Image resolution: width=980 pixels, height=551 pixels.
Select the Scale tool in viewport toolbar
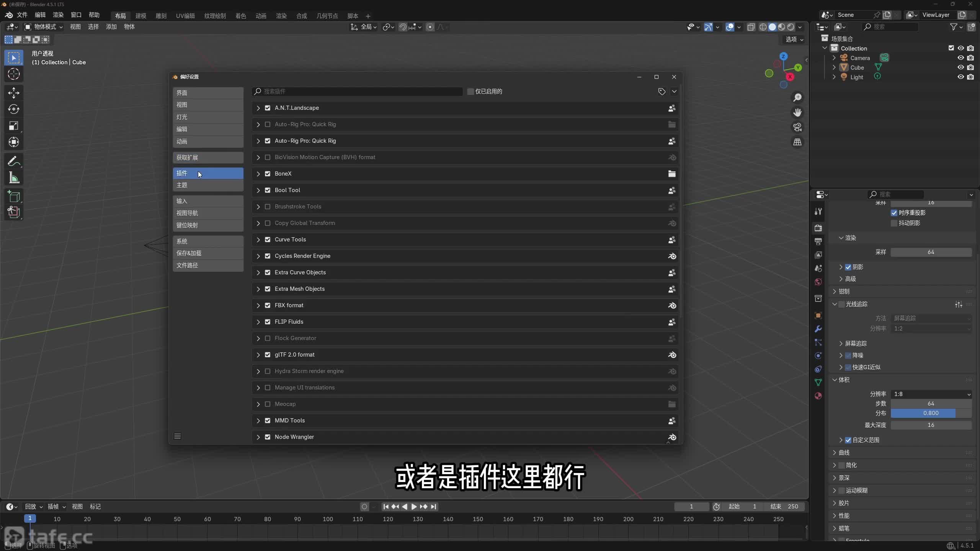click(14, 126)
